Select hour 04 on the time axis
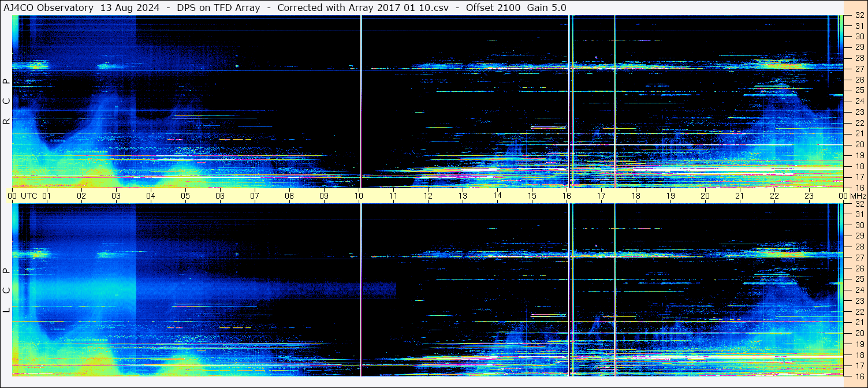This screenshot has height=388, width=868. tap(151, 196)
